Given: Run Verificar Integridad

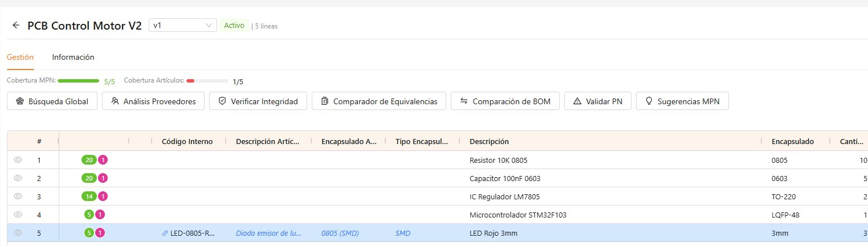Looking at the screenshot, I should [x=258, y=101].
